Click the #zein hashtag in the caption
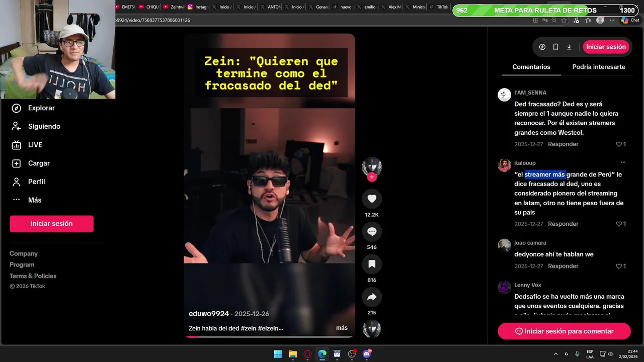The image size is (644, 362). coord(249,328)
